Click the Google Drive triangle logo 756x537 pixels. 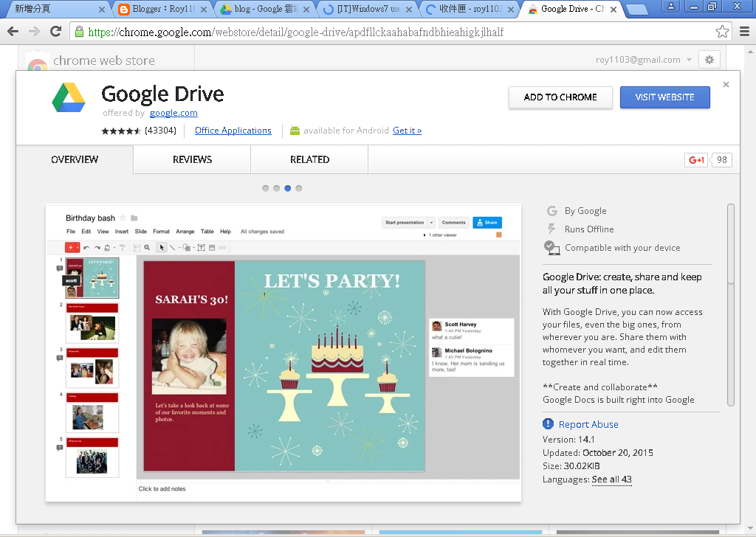(69, 98)
